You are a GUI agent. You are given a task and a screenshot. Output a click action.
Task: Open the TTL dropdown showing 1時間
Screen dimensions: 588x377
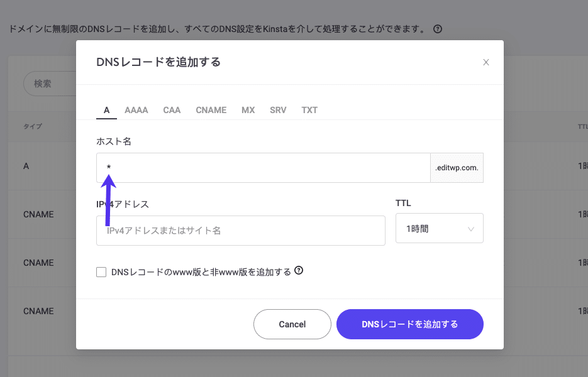(439, 227)
